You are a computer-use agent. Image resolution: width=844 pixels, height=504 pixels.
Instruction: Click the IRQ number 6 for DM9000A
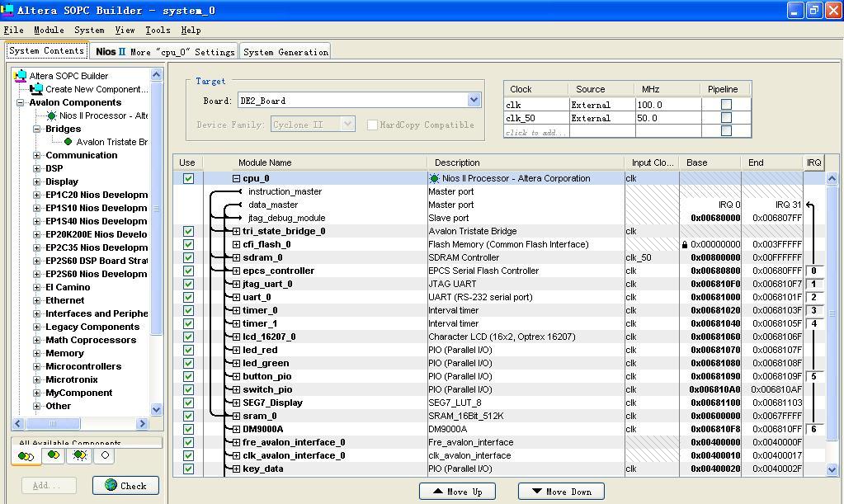(813, 429)
